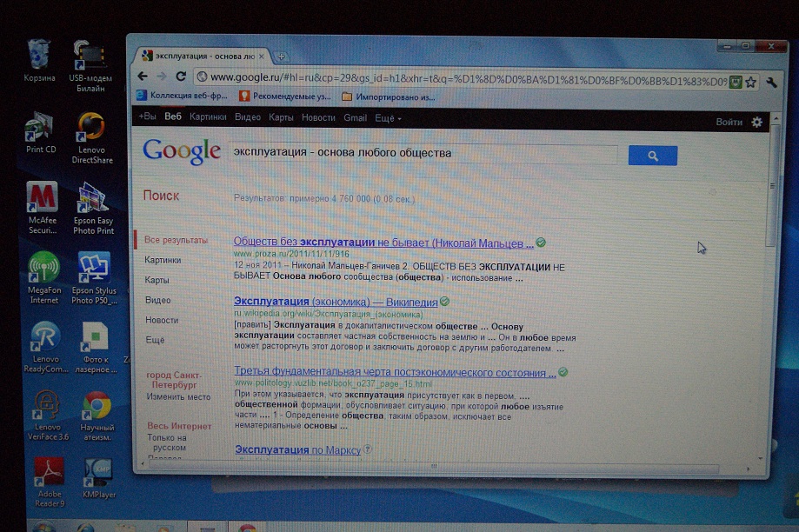799x532 pixels.
Task: Launch Adobe Reader 9 shortcut
Action: [50, 482]
